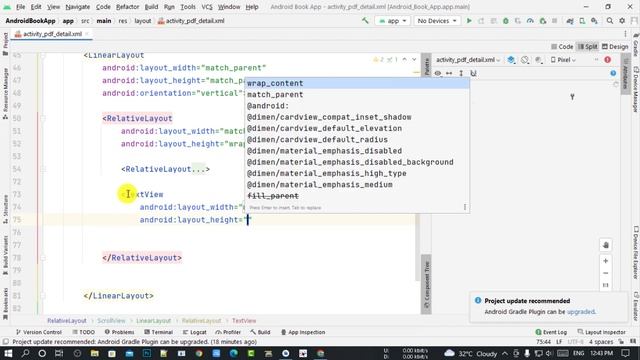
Task: Open the LF line separator setting
Action: [x=559, y=342]
